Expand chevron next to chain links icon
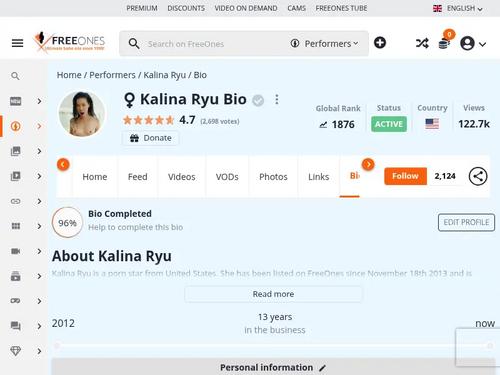This screenshot has height=375, width=500. point(39,201)
